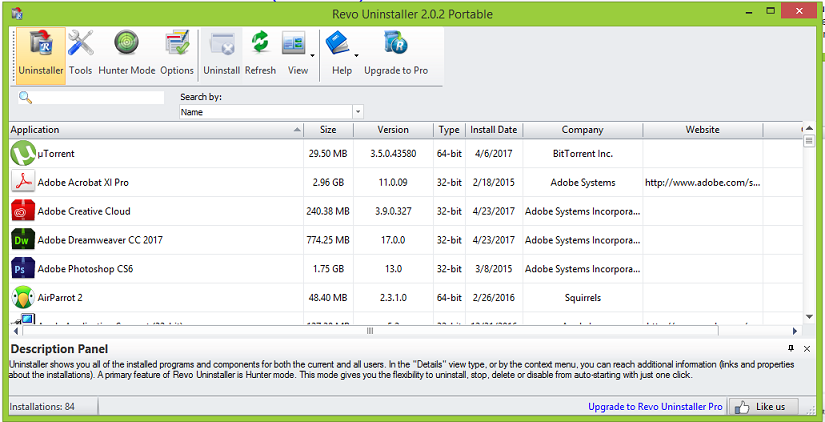Select the AirParrot 2 name
Image resolution: width=825 pixels, height=422 pixels.
(x=61, y=298)
